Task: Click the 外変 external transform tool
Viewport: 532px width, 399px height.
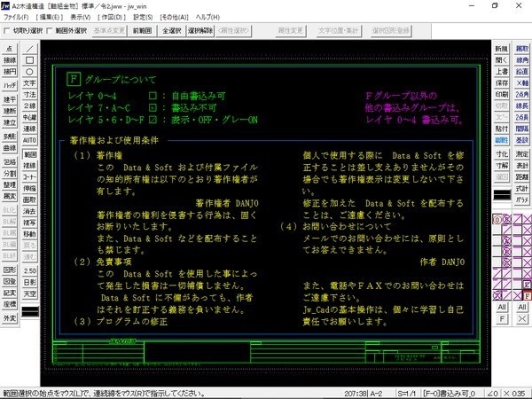Action: [x=10, y=318]
